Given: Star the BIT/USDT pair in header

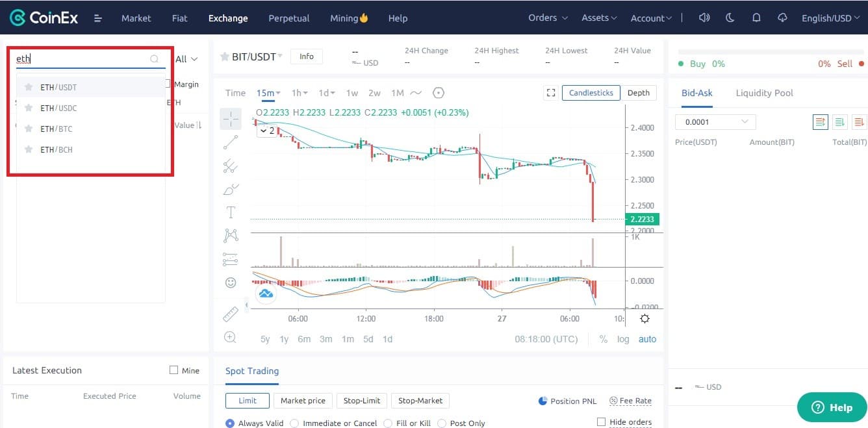Looking at the screenshot, I should click(225, 57).
